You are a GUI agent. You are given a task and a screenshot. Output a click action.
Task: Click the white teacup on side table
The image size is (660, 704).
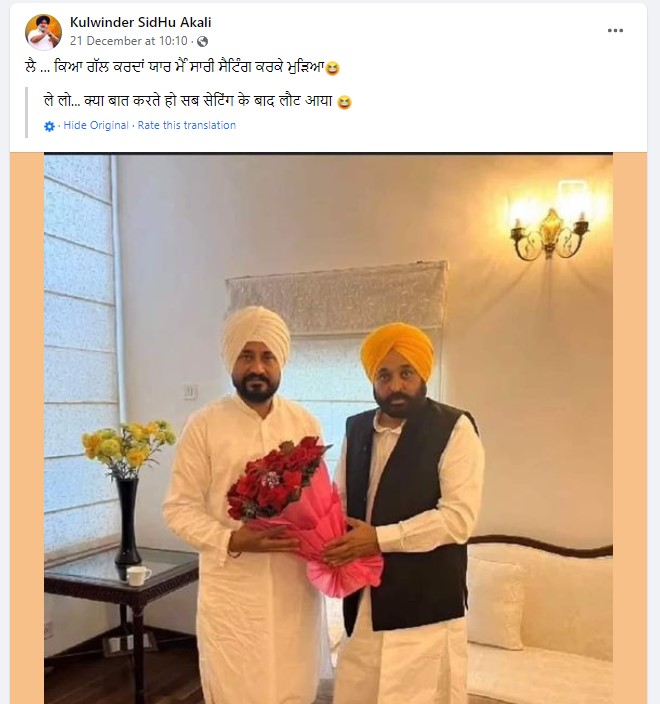point(138,576)
